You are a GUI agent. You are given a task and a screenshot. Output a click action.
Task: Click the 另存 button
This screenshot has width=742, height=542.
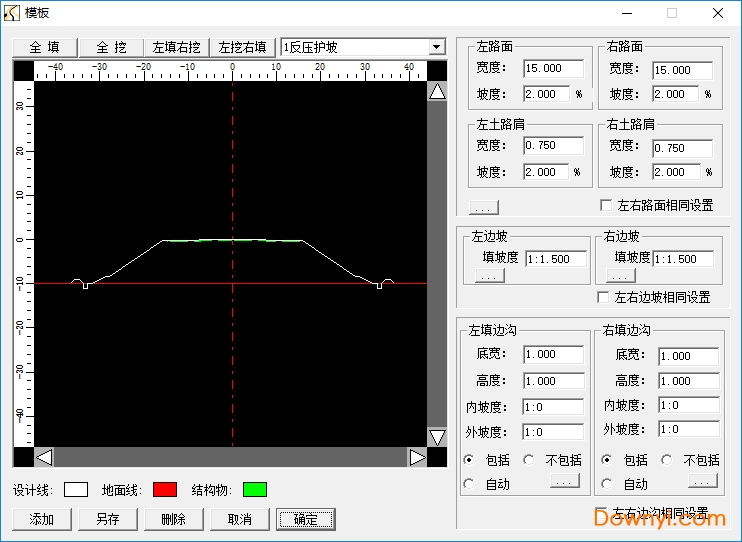107,519
